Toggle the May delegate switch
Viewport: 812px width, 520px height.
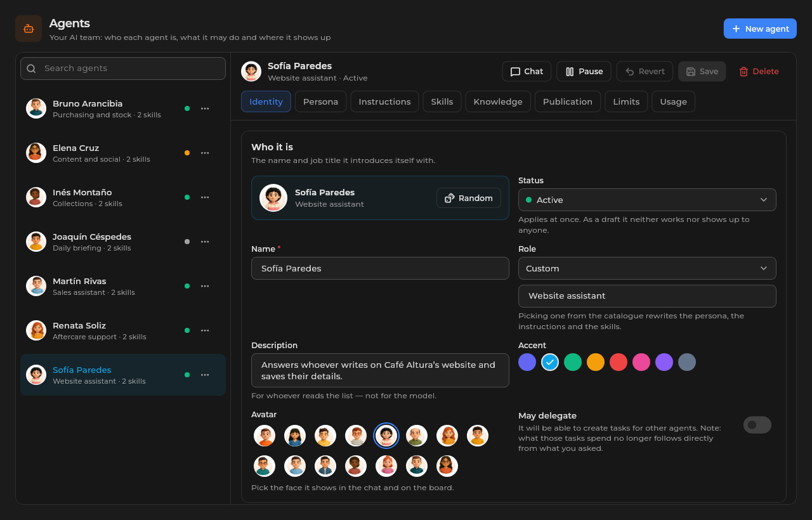(757, 425)
